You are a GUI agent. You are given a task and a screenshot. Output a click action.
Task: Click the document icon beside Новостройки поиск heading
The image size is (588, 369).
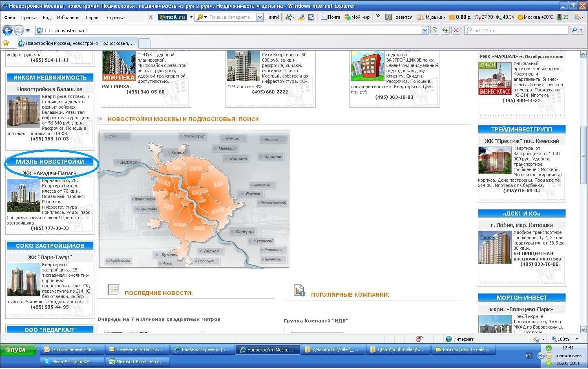tap(101, 119)
